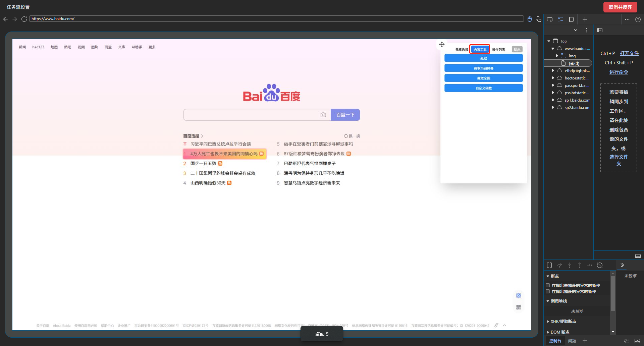This screenshot has width=644, height=346.
Task: Expand more debugger tabs double-chevron
Action: pyautogui.click(x=622, y=265)
